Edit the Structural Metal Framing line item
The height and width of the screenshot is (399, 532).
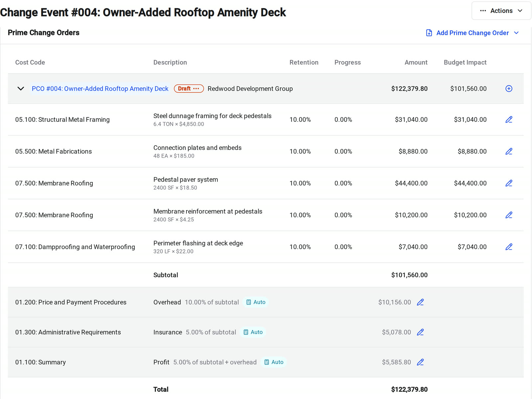point(509,119)
